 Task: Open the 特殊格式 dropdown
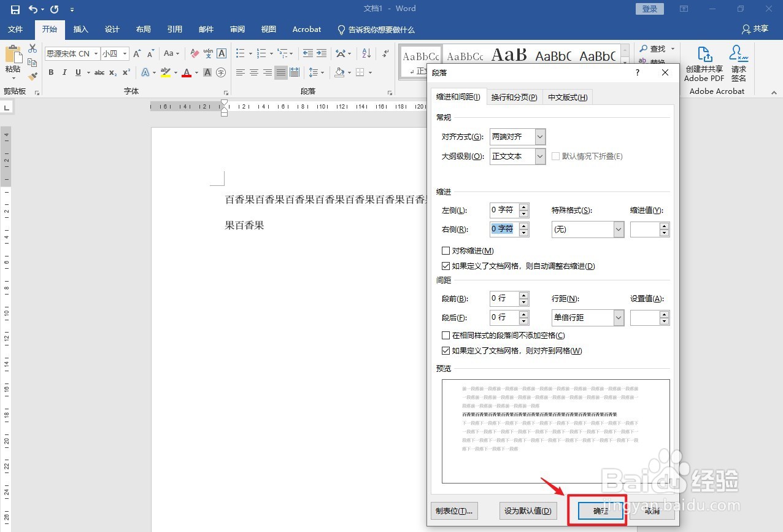pyautogui.click(x=619, y=229)
